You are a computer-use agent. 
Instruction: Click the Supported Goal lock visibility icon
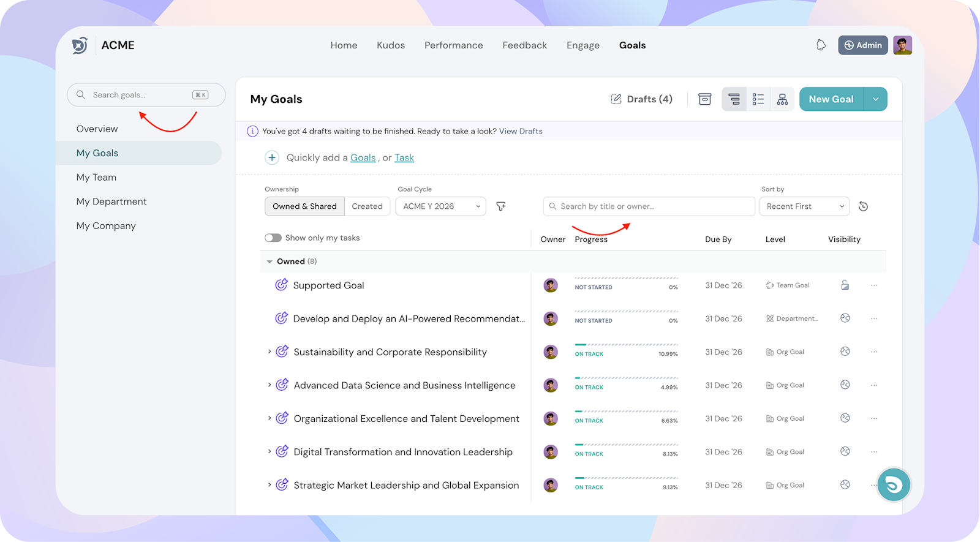(845, 285)
